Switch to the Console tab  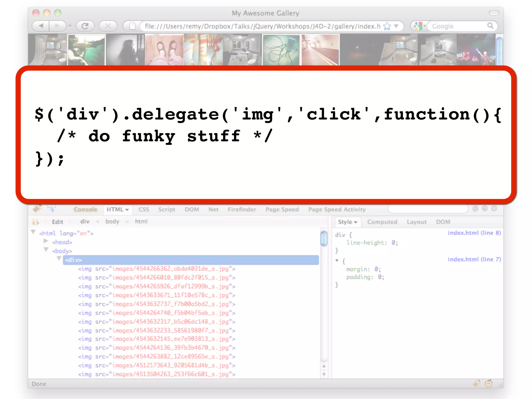click(x=85, y=210)
